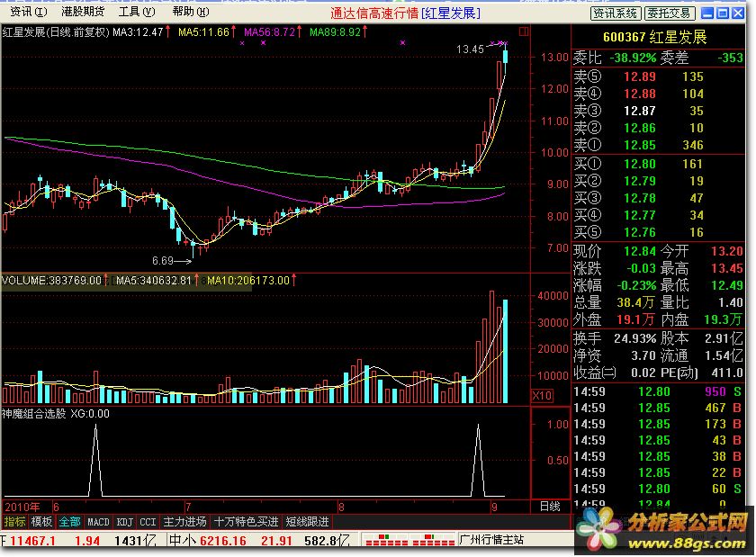Screen dimensions: 756x557
Task: Click the index value 11467.1 in status bar
Action: [x=32, y=541]
